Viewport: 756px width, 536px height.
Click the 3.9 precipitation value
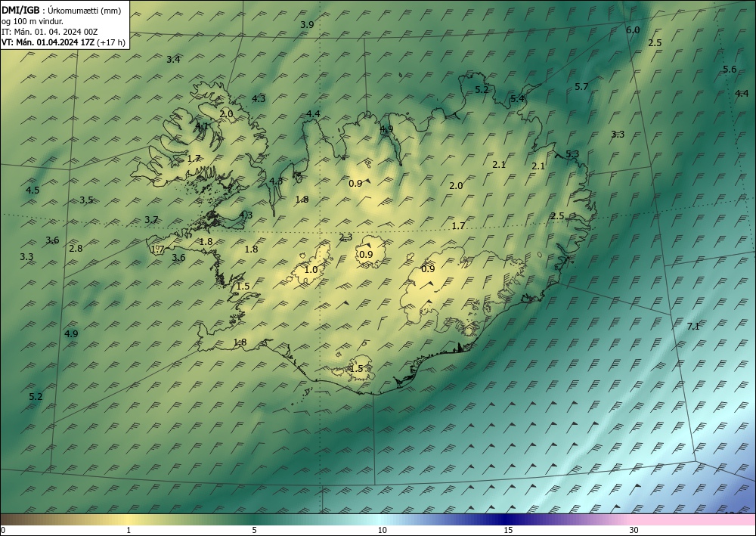point(307,25)
